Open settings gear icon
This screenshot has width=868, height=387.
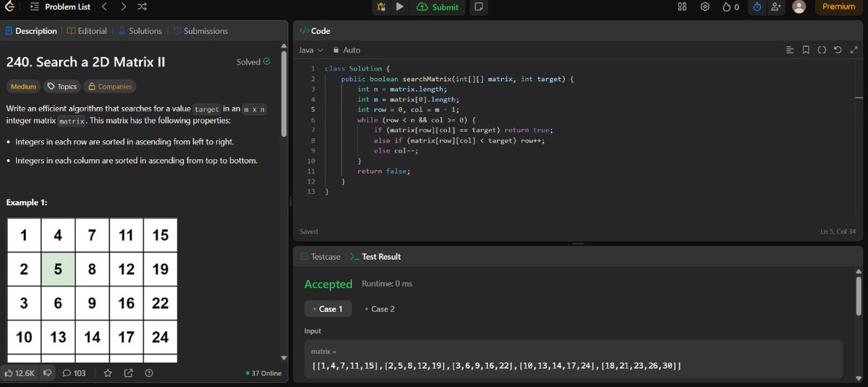pyautogui.click(x=705, y=7)
